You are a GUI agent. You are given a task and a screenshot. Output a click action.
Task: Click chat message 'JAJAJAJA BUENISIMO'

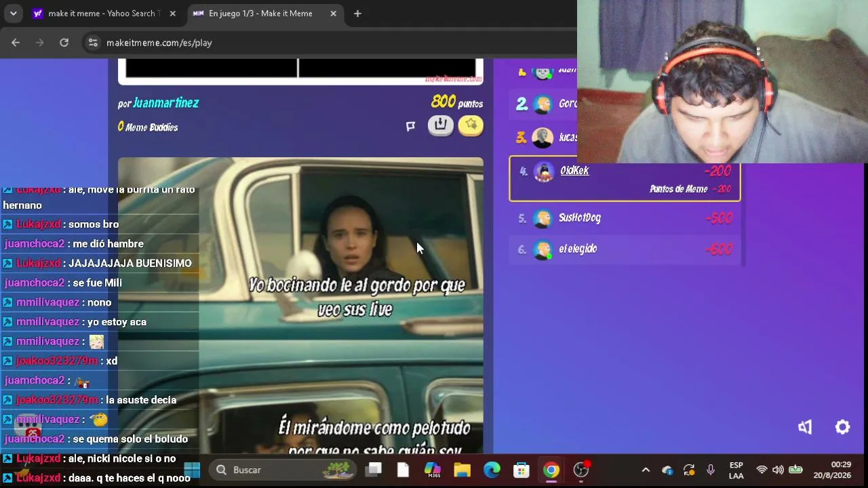coord(130,264)
